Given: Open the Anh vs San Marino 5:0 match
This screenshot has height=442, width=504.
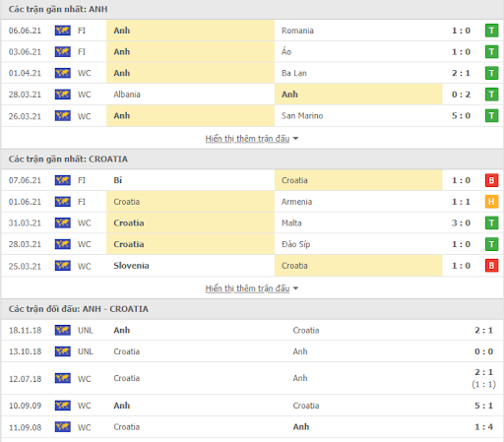Looking at the screenshot, I should [252, 116].
